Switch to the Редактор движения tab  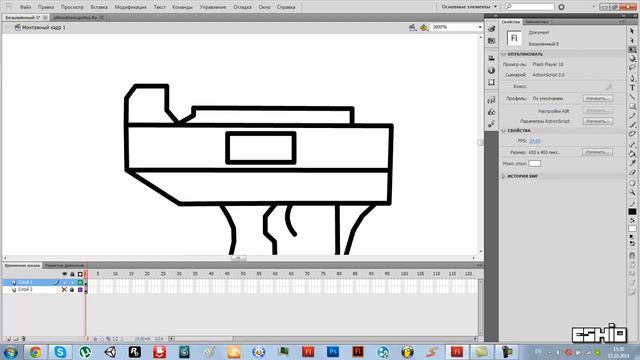[x=64, y=266]
